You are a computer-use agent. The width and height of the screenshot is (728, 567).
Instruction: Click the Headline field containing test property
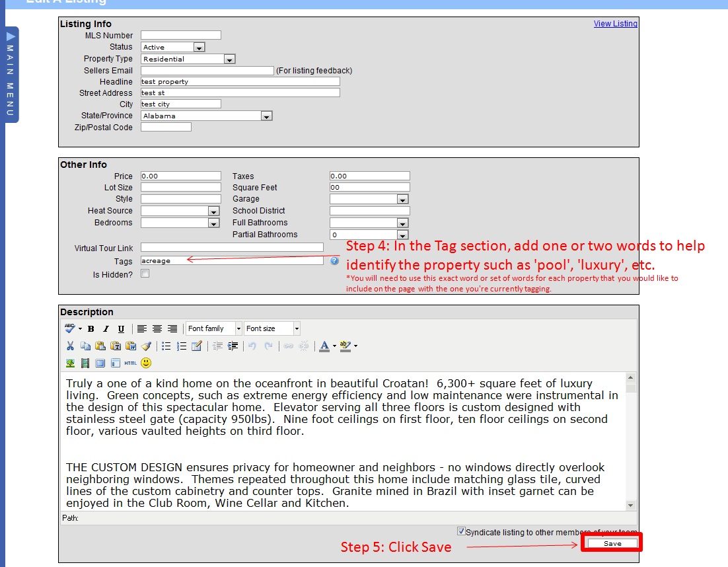[x=240, y=82]
